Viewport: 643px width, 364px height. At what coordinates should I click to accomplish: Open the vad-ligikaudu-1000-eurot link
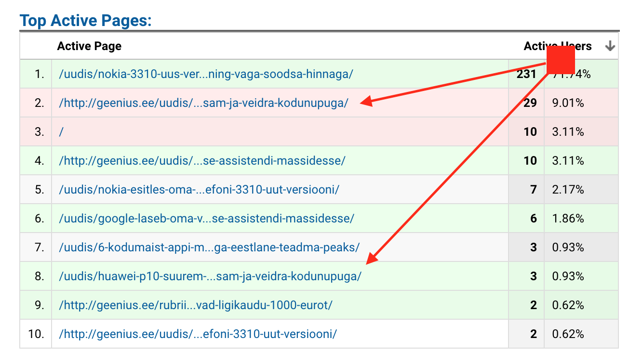[196, 305]
